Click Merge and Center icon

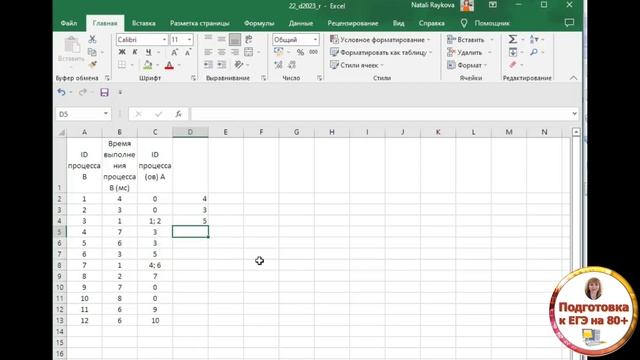[248, 52]
